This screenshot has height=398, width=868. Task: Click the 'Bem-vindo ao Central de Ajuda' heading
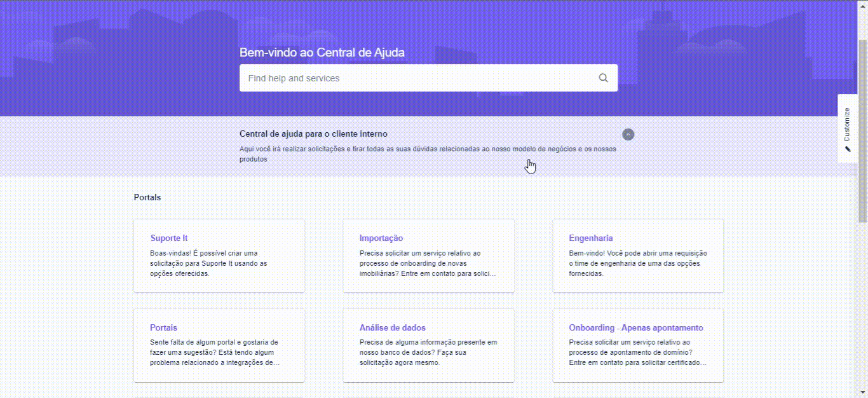[x=322, y=53]
